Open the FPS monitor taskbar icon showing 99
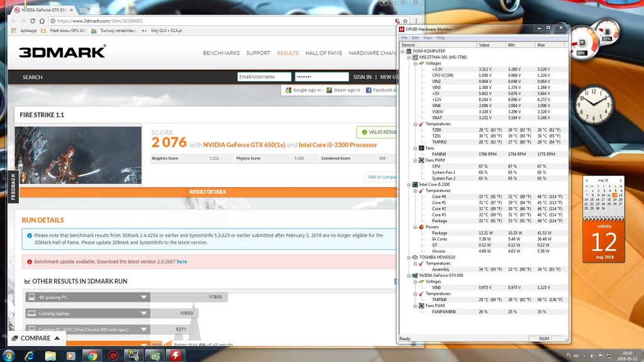 tap(134, 356)
